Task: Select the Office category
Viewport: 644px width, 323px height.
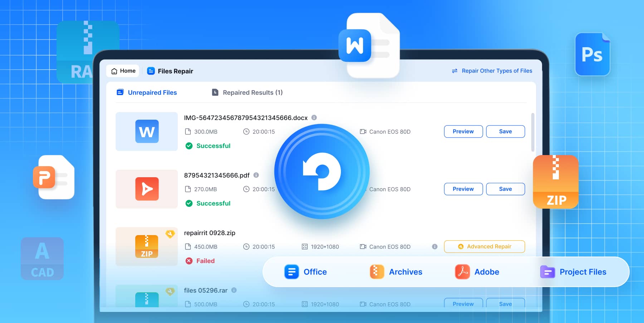Action: point(306,272)
